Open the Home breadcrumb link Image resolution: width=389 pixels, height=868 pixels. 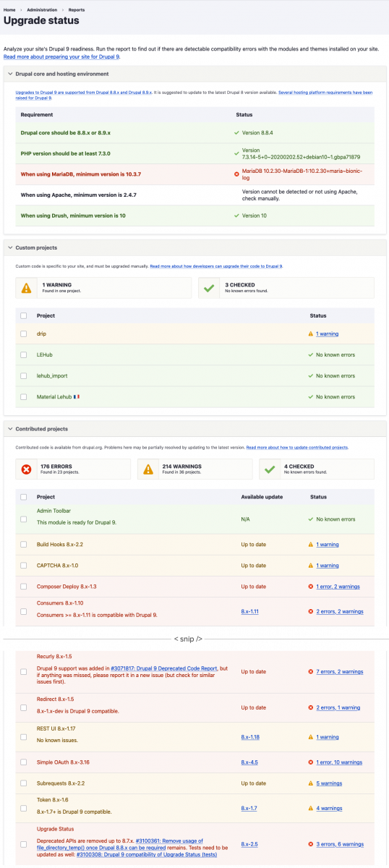tap(9, 10)
